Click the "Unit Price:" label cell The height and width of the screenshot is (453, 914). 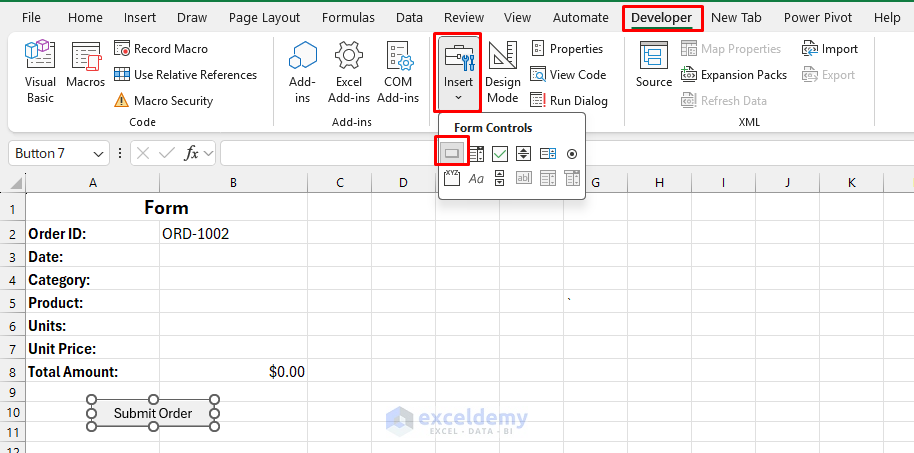(93, 349)
